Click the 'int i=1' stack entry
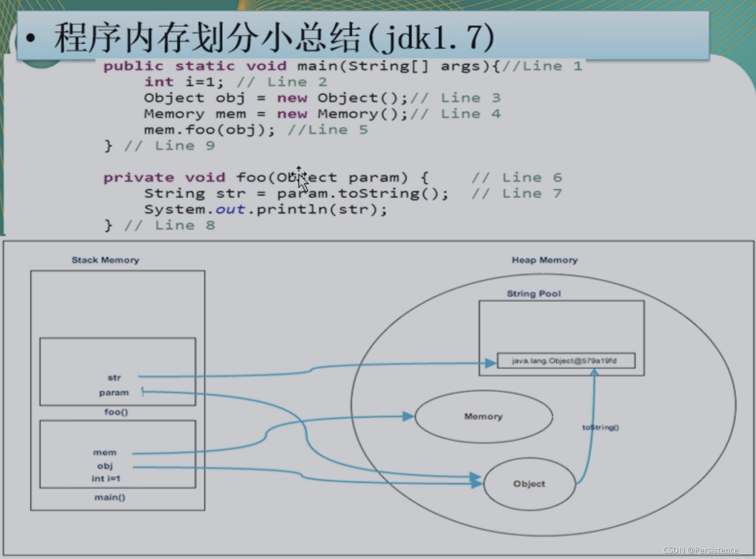 coord(106,479)
